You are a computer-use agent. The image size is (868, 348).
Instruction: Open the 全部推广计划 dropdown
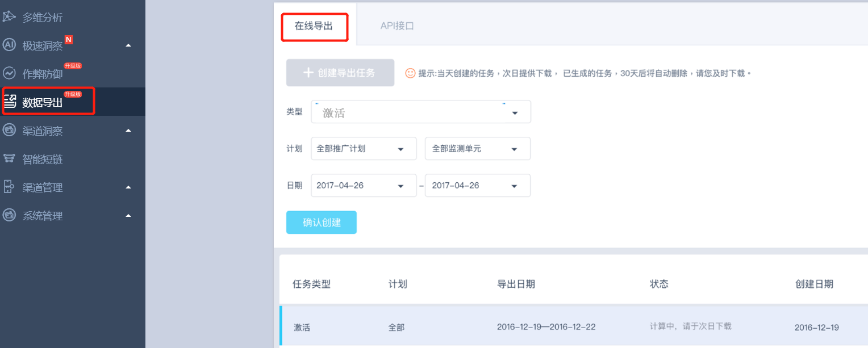tap(364, 149)
